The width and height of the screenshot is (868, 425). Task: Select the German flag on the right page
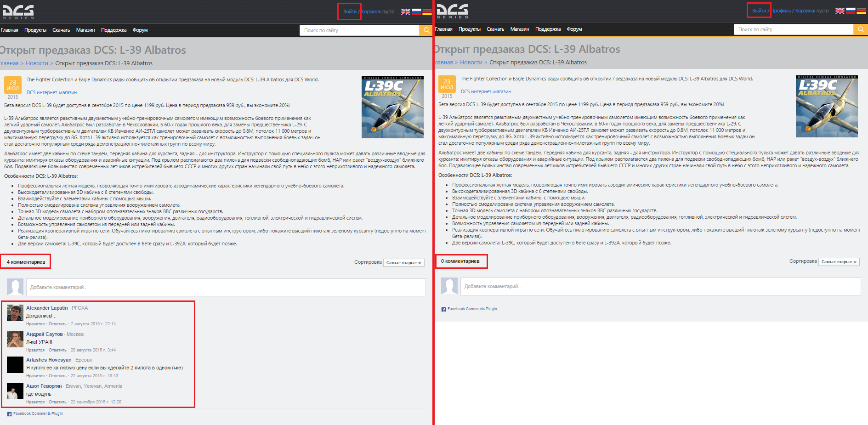(x=861, y=11)
